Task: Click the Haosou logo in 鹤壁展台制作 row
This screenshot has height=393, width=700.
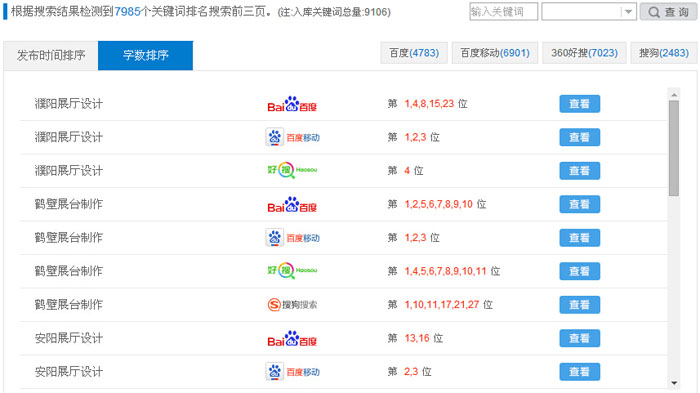Action: (292, 271)
